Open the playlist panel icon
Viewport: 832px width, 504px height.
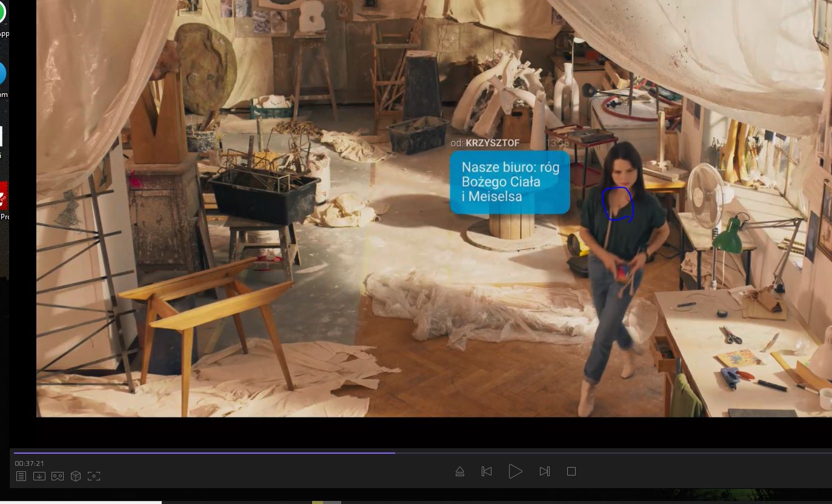pyautogui.click(x=21, y=476)
